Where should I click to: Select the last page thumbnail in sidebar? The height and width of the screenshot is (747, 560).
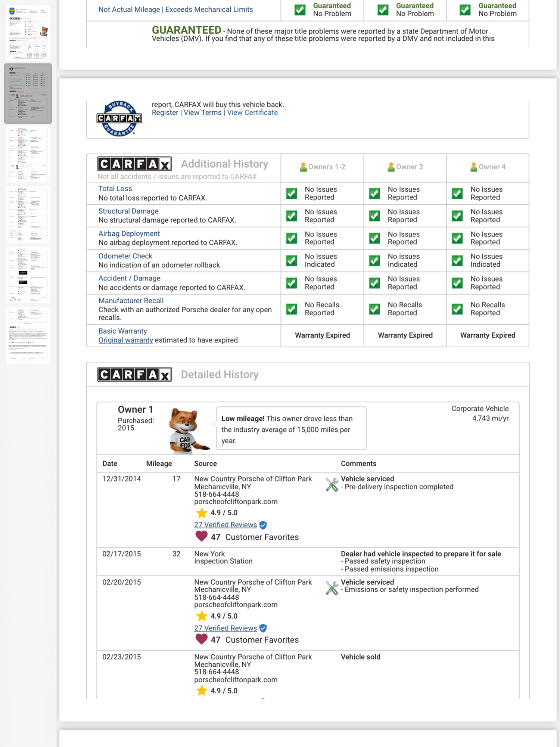(x=28, y=335)
